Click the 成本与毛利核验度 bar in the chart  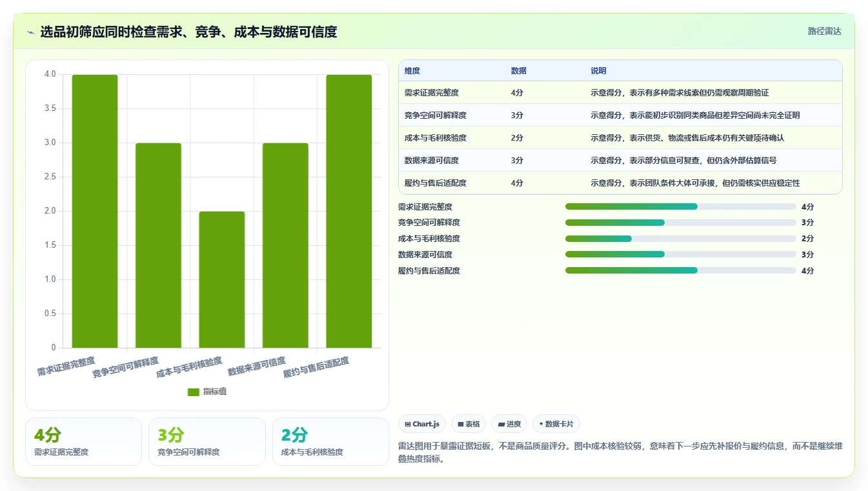click(222, 279)
